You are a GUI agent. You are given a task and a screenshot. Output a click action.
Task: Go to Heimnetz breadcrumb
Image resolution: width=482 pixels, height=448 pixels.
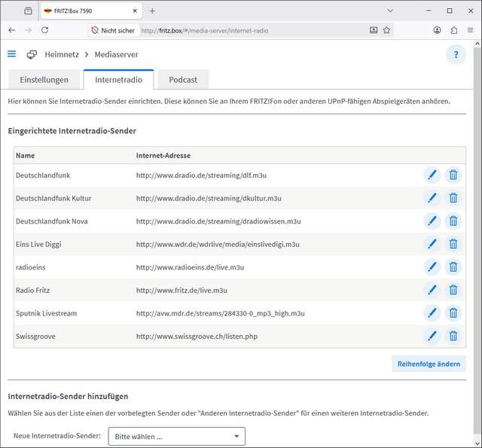tap(62, 54)
